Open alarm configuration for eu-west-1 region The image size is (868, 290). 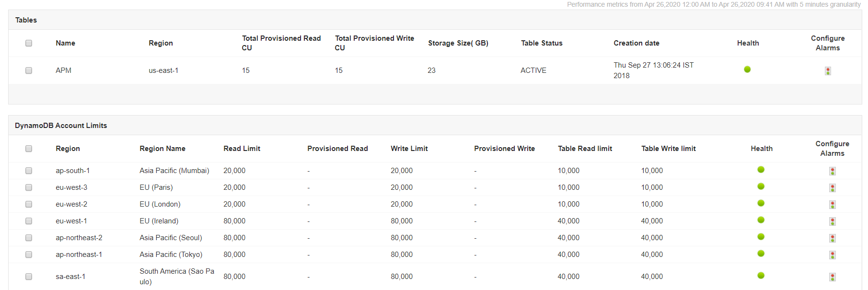pyautogui.click(x=832, y=221)
